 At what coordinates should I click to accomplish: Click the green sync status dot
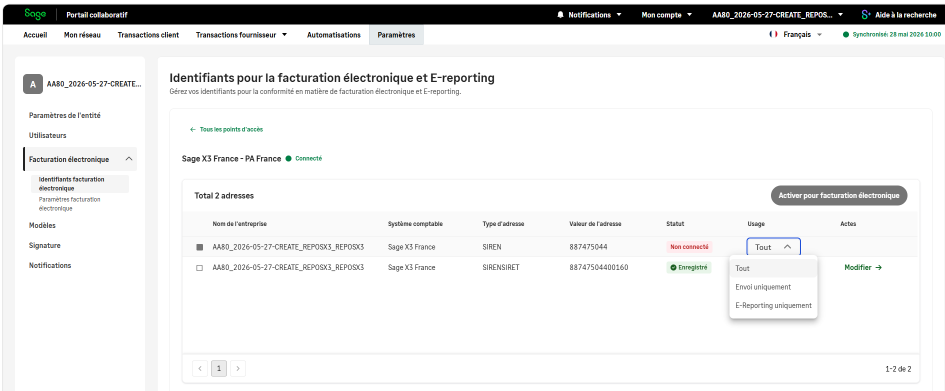click(846, 35)
